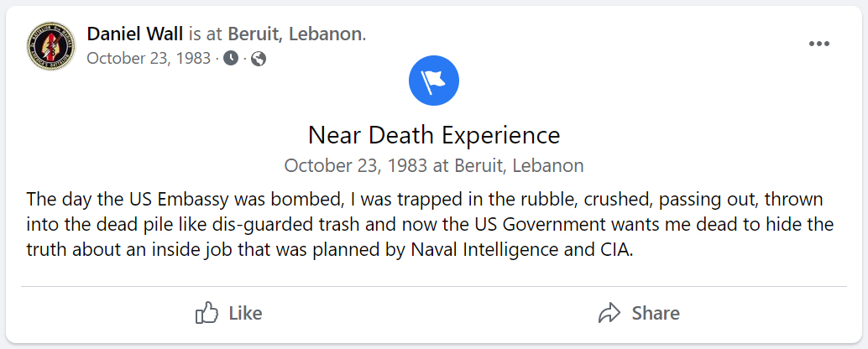Click the event subtitle date and location line
Image resolution: width=868 pixels, height=349 pixels.
(433, 165)
